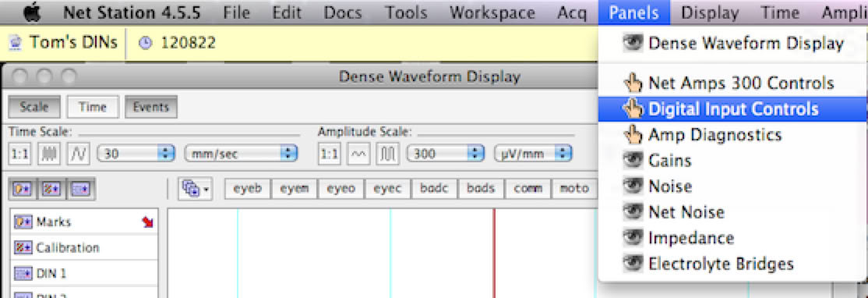Open the µV/mm units dropdown

coord(532,154)
